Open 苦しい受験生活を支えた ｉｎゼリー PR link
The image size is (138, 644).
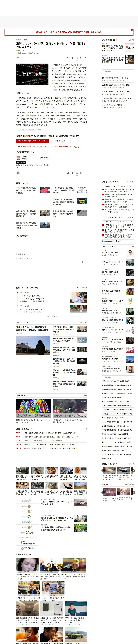click(x=116, y=78)
